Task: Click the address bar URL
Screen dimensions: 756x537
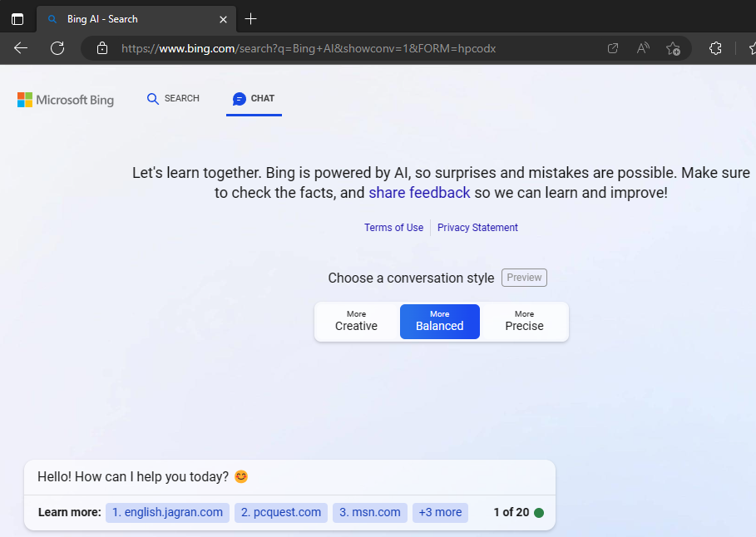Action: [309, 49]
